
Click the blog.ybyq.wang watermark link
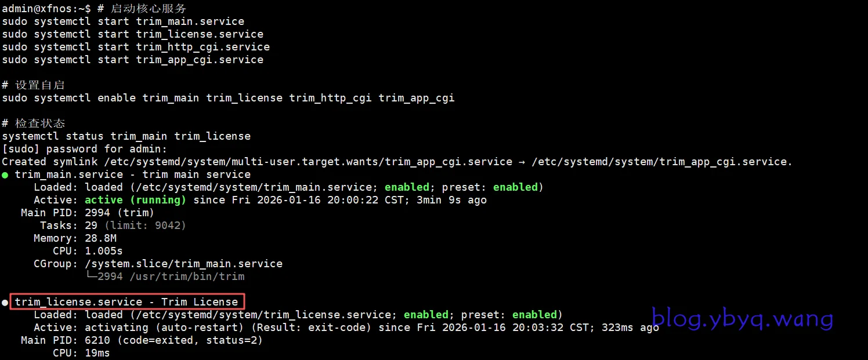point(742,318)
